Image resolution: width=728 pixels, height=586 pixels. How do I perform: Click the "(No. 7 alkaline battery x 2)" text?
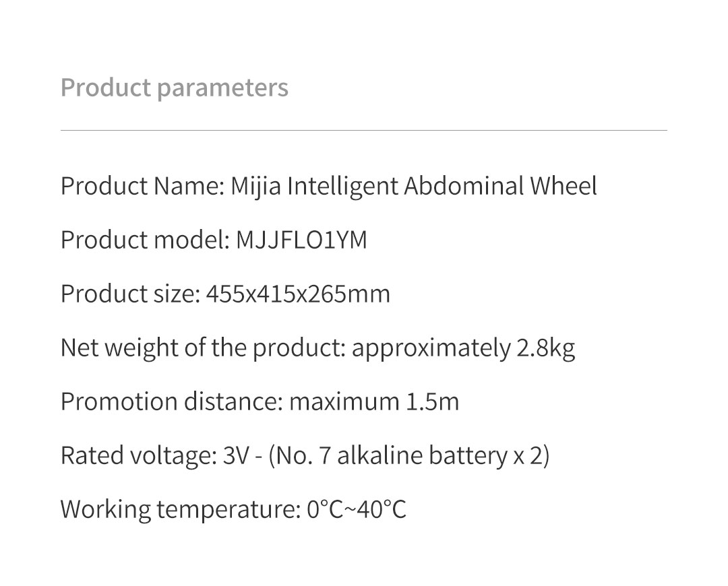(408, 455)
